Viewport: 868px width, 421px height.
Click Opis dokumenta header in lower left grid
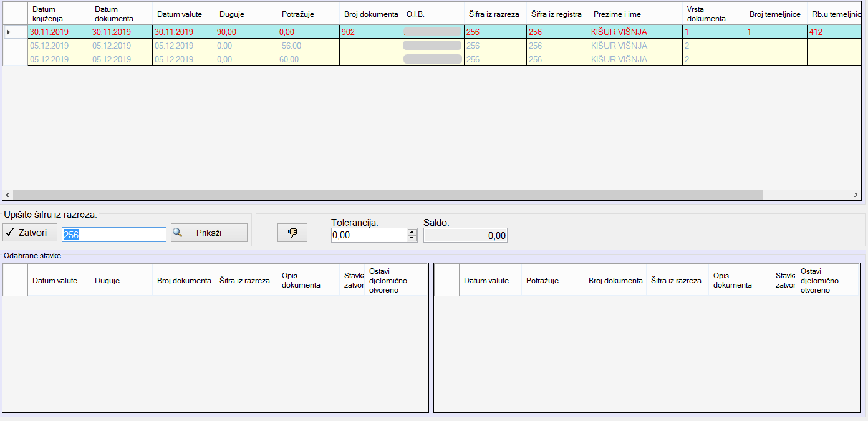[308, 281]
